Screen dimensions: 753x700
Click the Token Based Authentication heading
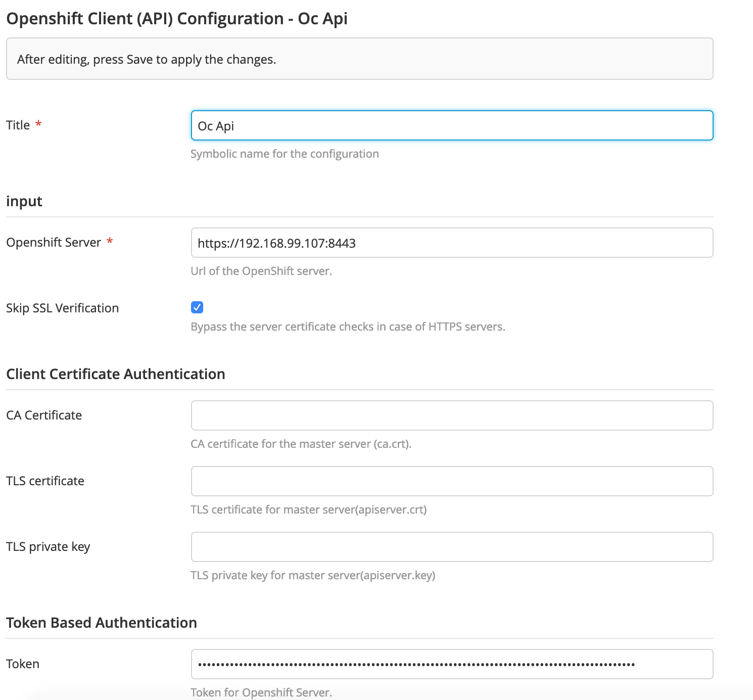click(x=101, y=622)
